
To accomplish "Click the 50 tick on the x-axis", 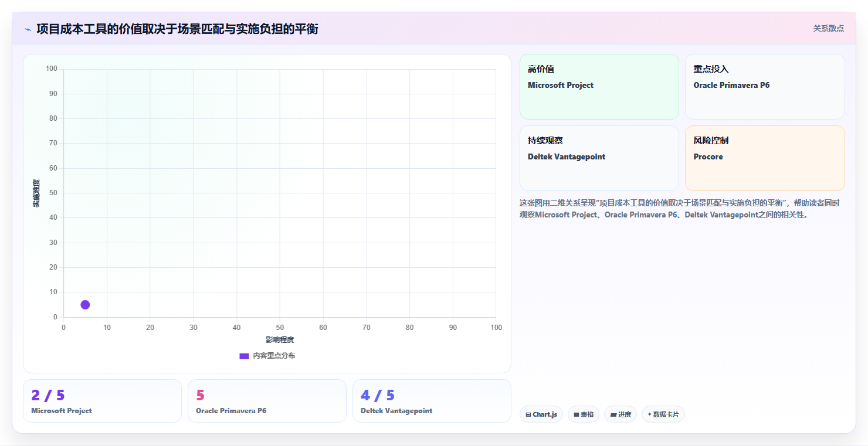I will pos(280,328).
